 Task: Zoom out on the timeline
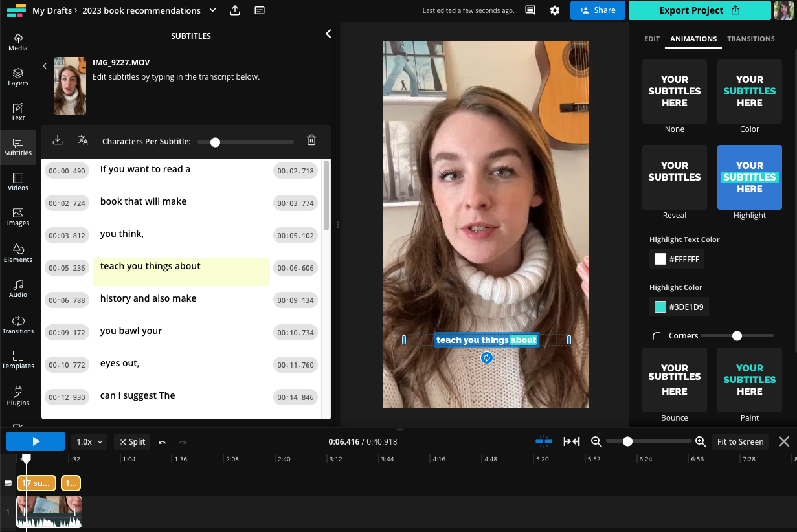pos(596,441)
